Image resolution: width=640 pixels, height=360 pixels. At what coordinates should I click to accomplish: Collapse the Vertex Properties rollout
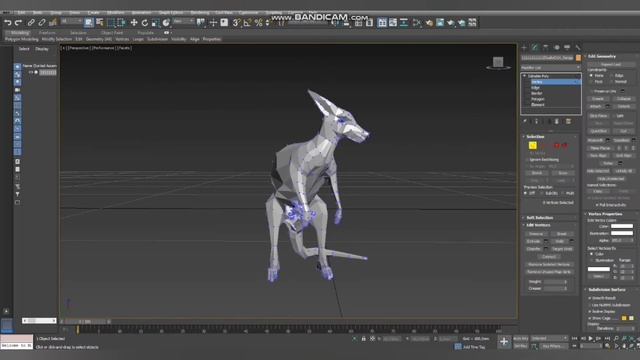pyautogui.click(x=605, y=214)
